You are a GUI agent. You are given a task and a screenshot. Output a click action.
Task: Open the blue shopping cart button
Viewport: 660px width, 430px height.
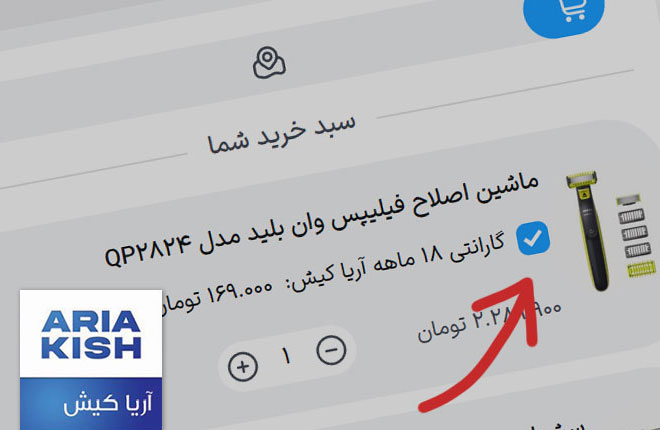click(564, 15)
